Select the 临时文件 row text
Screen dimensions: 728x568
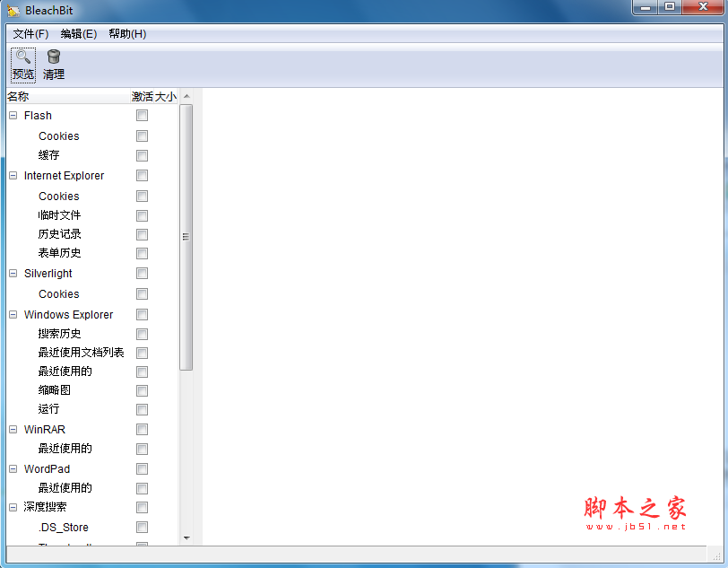pyautogui.click(x=59, y=215)
